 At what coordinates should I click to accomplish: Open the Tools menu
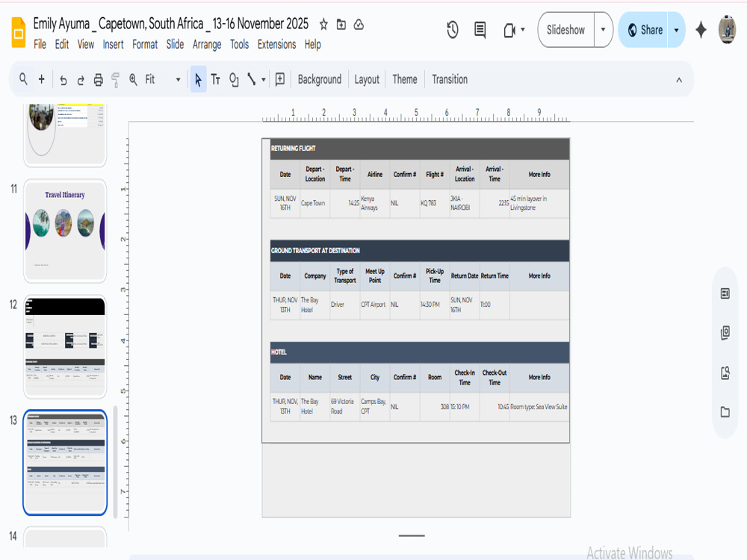pyautogui.click(x=239, y=44)
